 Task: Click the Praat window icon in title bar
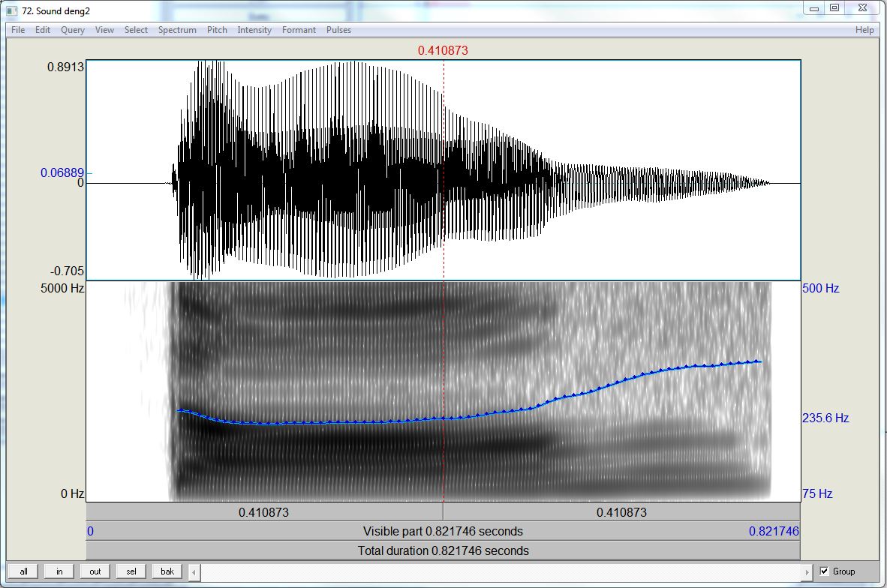[12, 10]
